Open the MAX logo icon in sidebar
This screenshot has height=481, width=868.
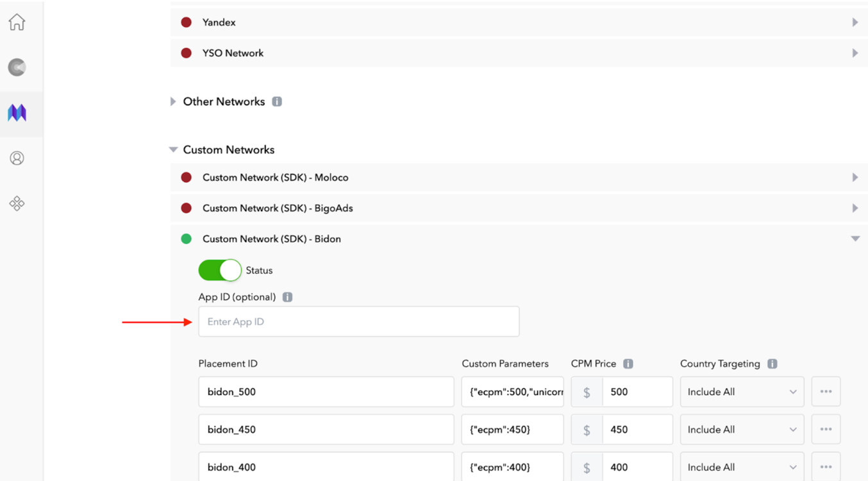[x=17, y=114]
